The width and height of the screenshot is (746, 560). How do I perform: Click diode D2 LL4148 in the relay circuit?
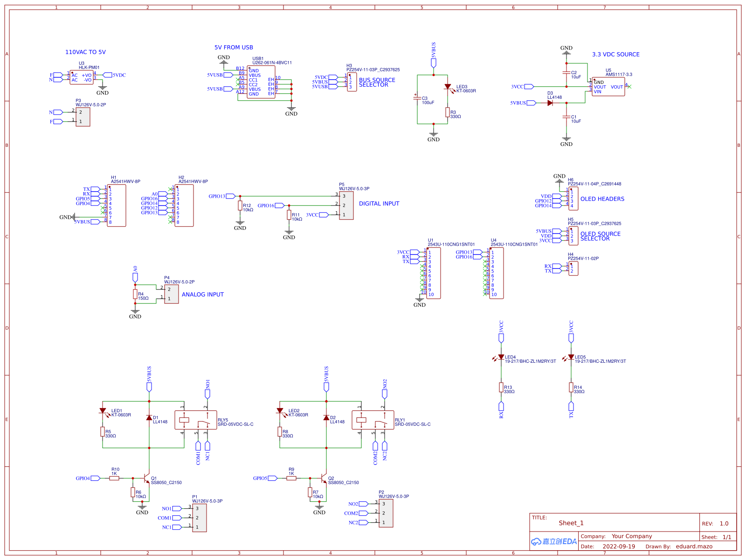[325, 418]
